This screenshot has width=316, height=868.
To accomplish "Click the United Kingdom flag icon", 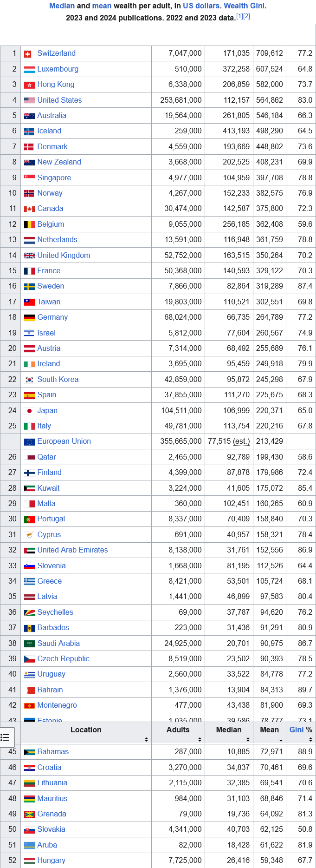I will [29, 256].
